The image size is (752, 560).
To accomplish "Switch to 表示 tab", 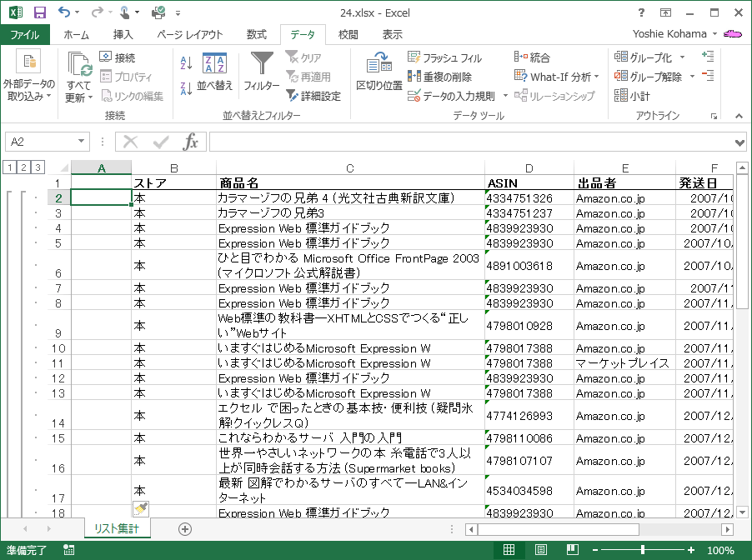I will pyautogui.click(x=393, y=34).
